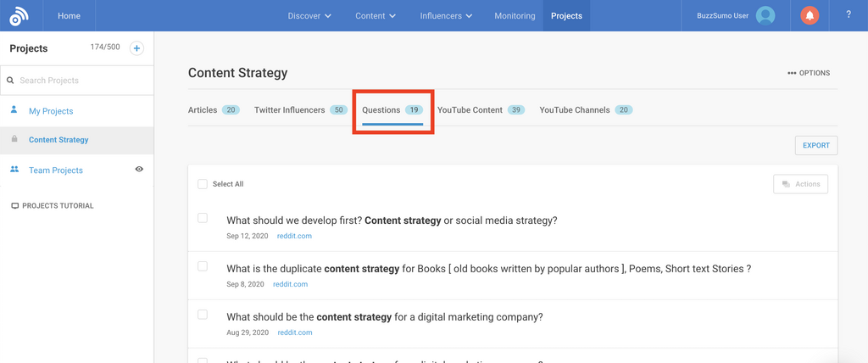This screenshot has height=363, width=868.
Task: Click the Export button
Action: [x=815, y=145]
